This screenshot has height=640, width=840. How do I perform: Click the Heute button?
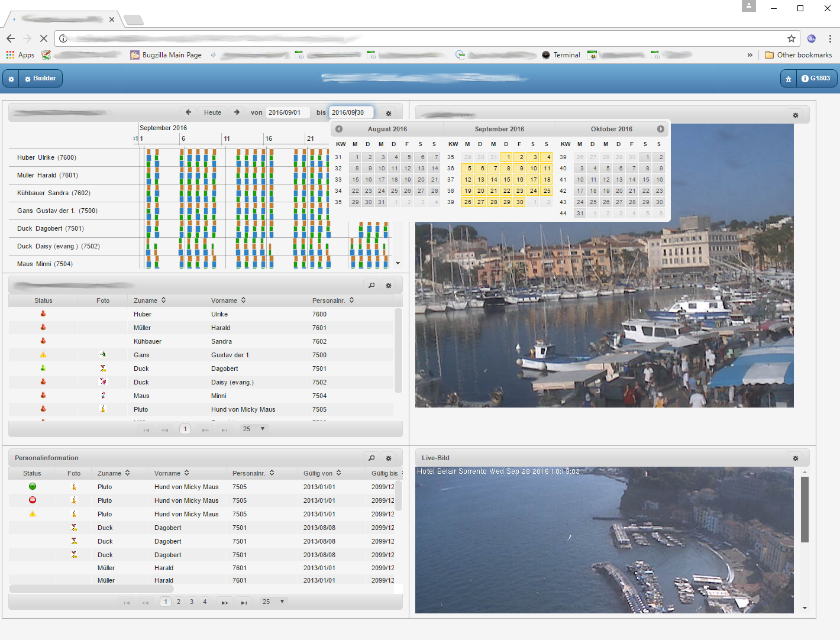213,112
